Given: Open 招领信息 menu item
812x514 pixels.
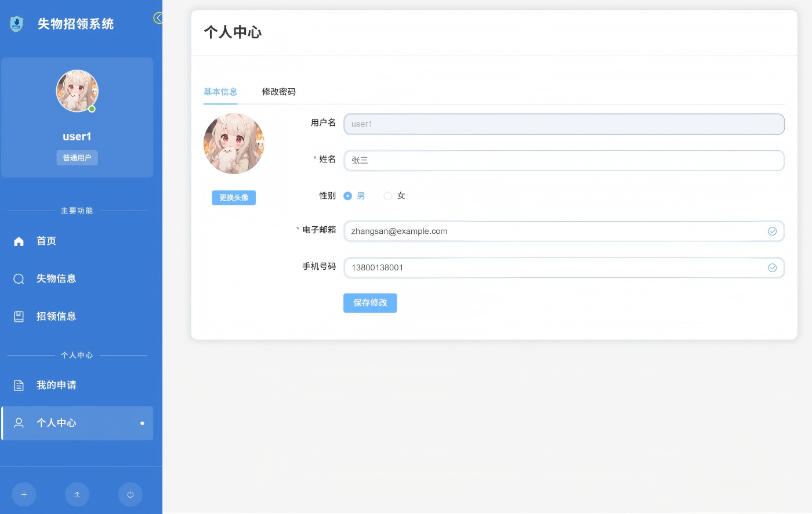Looking at the screenshot, I should tap(77, 317).
